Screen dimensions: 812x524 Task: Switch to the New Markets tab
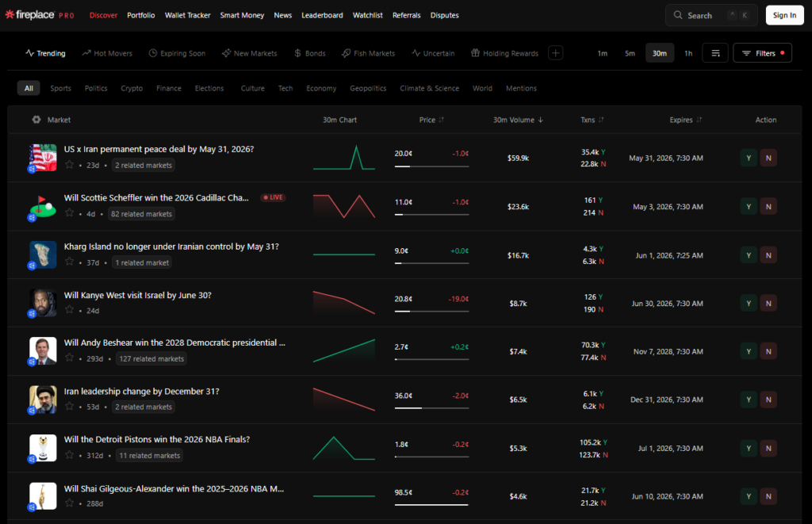coord(250,53)
